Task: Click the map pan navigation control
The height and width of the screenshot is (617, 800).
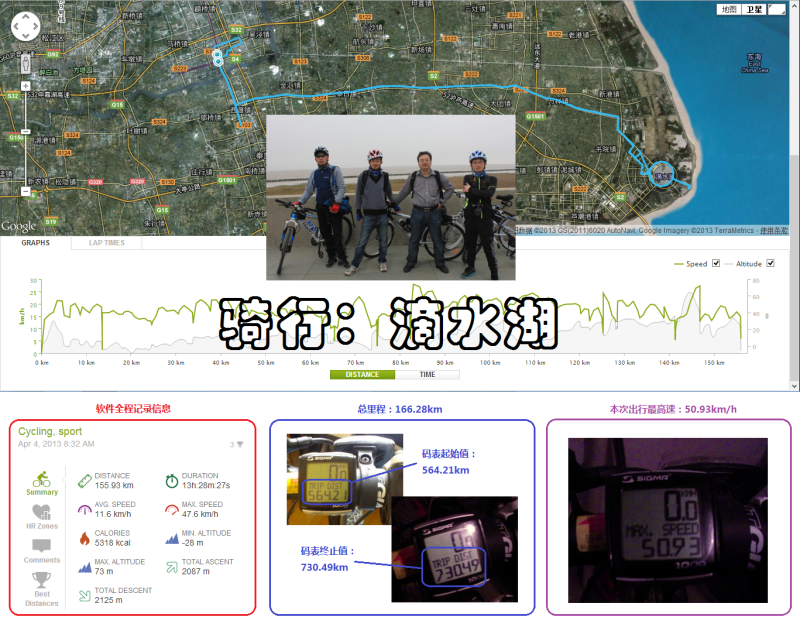Action: pyautogui.click(x=26, y=27)
